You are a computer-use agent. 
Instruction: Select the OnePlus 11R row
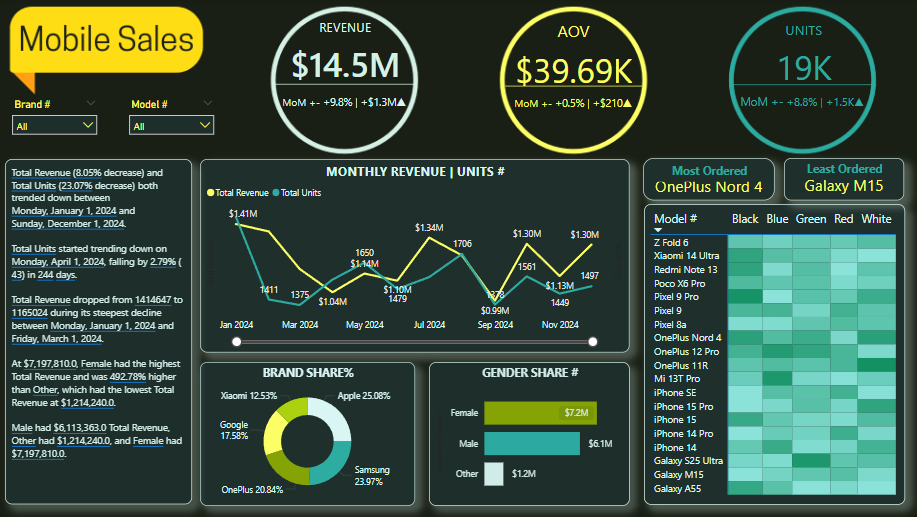point(774,365)
